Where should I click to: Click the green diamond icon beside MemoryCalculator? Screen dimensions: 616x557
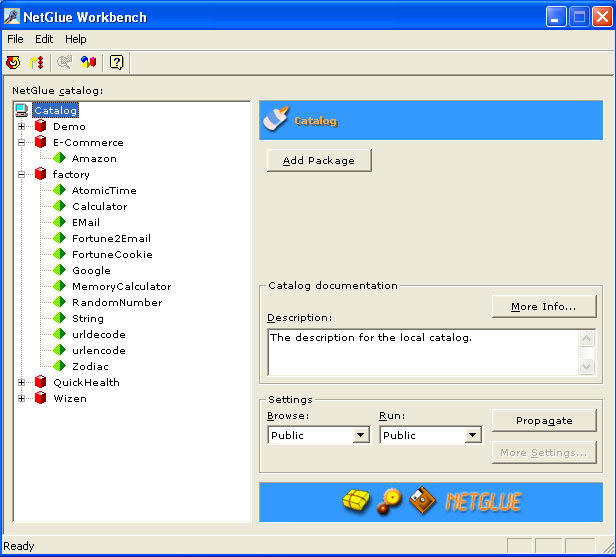click(x=59, y=286)
